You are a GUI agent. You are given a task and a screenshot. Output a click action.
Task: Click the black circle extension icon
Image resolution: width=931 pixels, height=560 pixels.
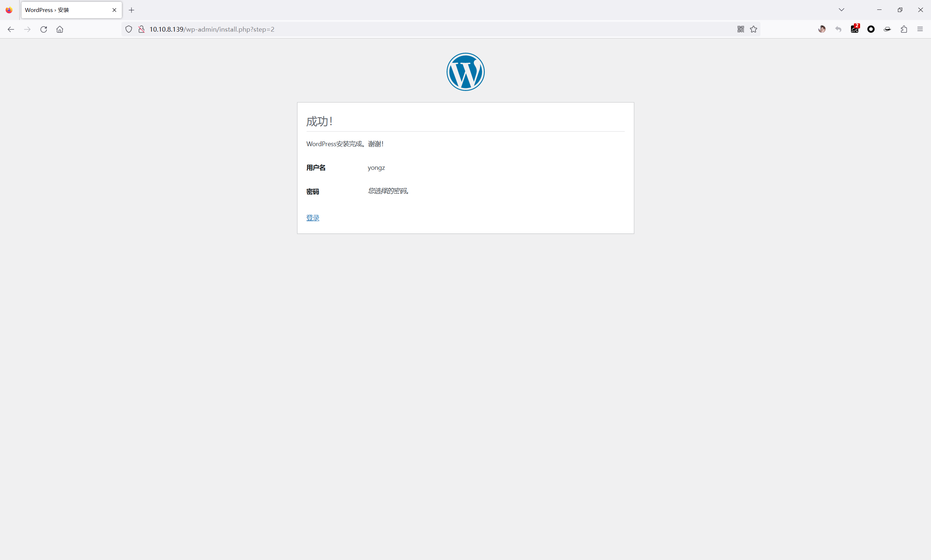[871, 29]
